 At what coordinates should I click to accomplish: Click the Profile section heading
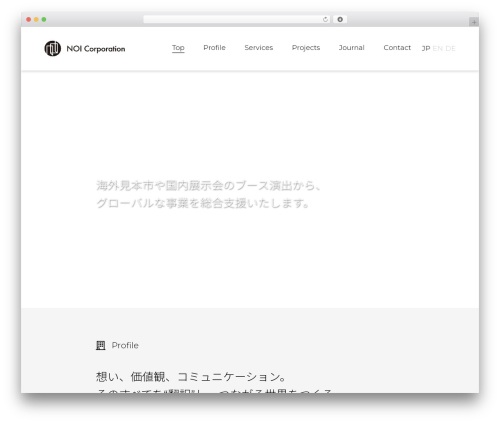[125, 345]
